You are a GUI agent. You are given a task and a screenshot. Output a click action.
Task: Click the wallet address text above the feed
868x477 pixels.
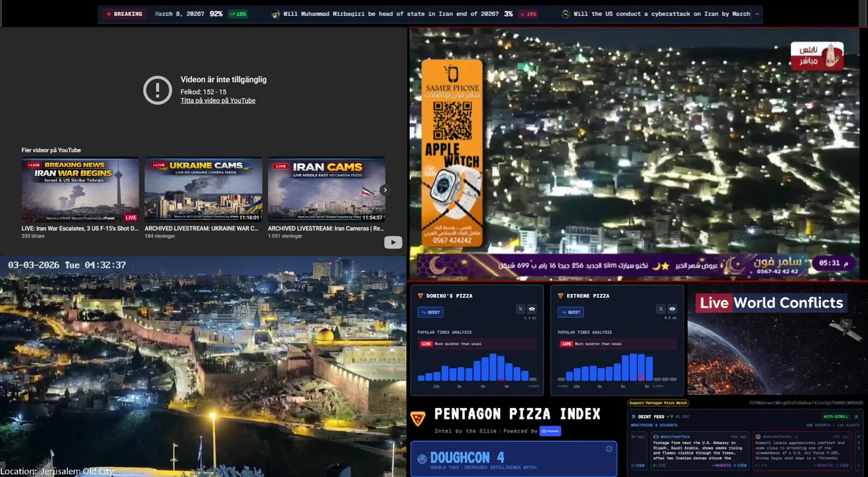pos(806,403)
